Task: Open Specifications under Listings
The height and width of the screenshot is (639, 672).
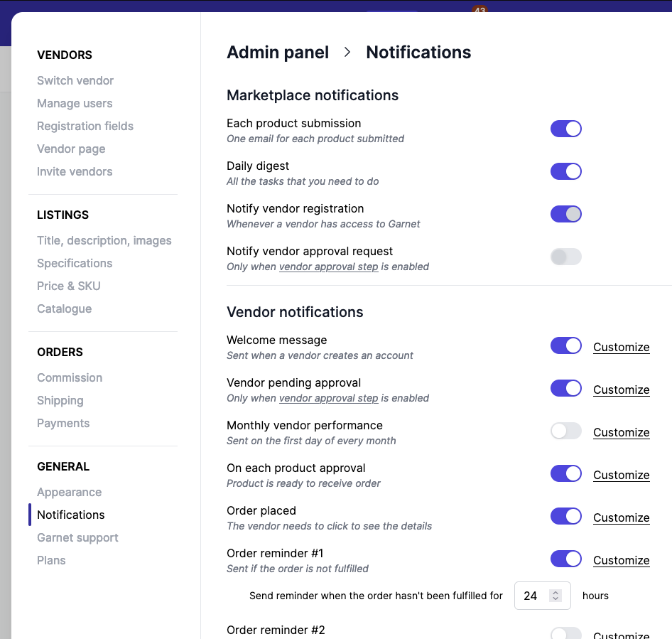Action: tap(74, 263)
